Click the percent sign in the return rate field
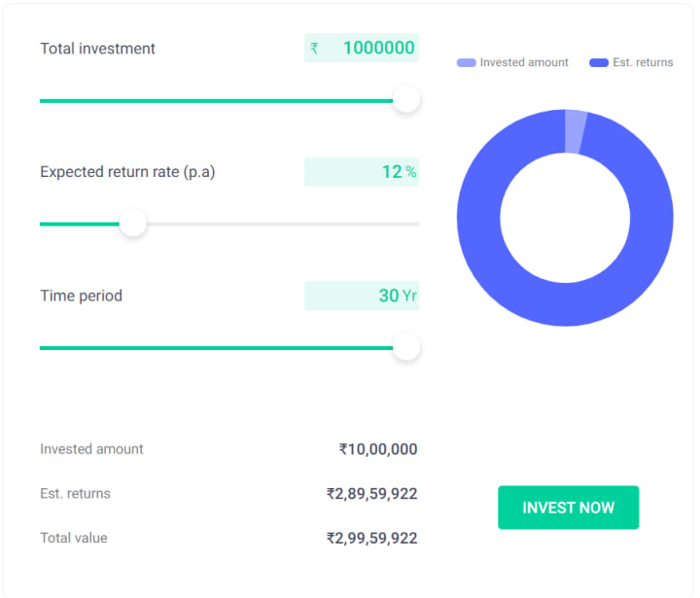The width and height of the screenshot is (700, 598). tap(411, 172)
